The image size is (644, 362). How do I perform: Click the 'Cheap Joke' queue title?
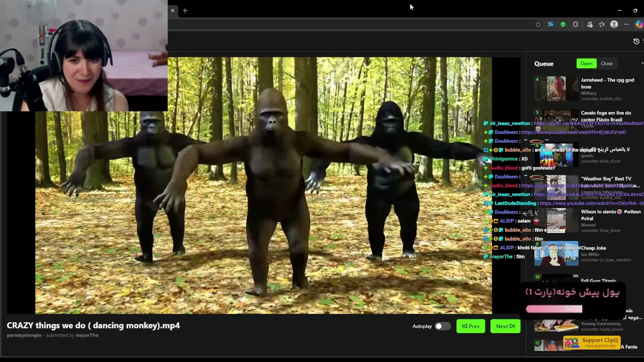click(x=594, y=248)
